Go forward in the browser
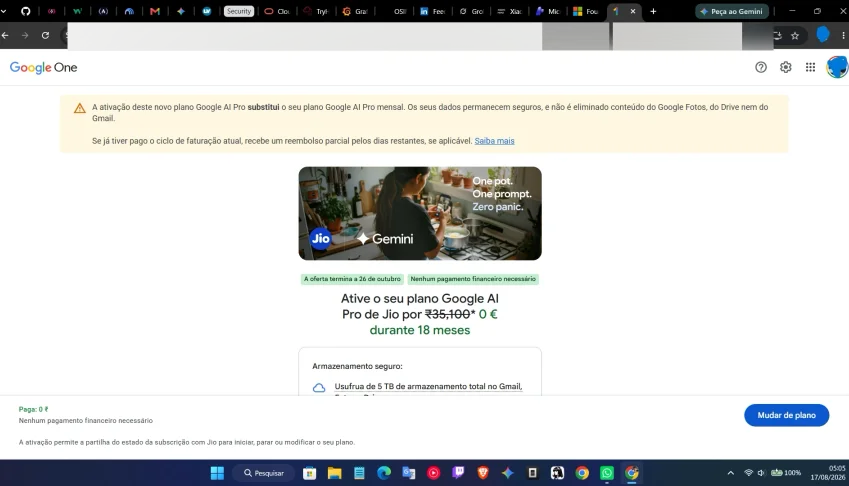849x486 pixels. 25,35
